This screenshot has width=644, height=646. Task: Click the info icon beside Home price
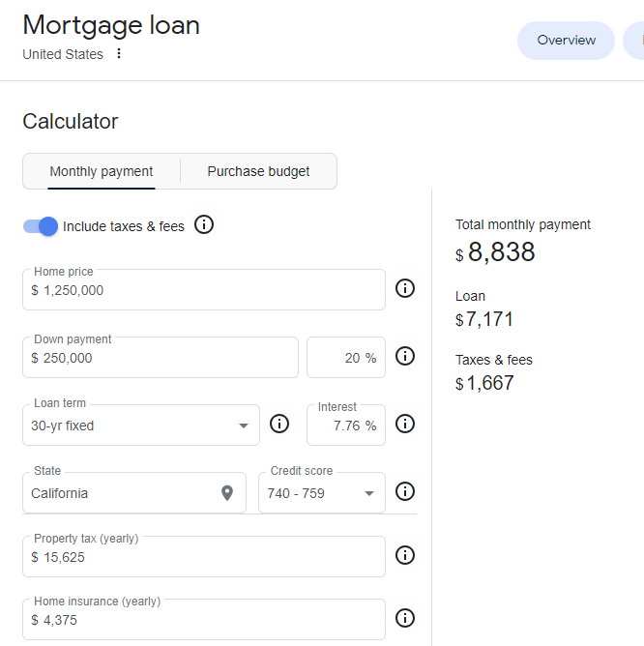coord(405,288)
